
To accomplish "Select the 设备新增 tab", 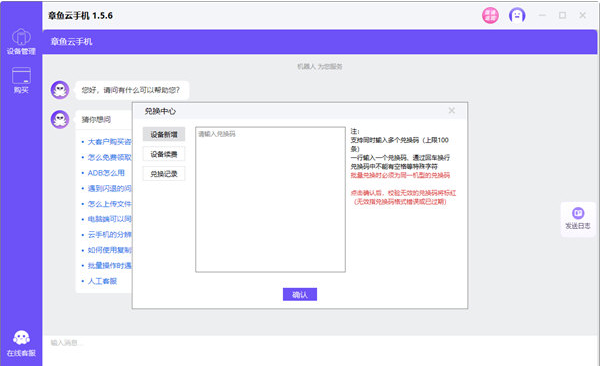I will (x=164, y=134).
